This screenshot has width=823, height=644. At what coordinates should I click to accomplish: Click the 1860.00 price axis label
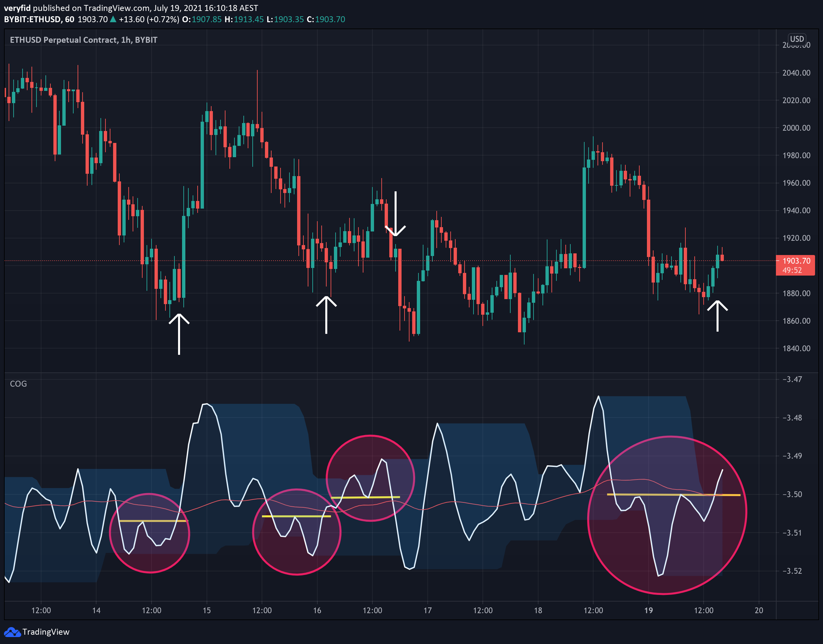[x=796, y=321]
